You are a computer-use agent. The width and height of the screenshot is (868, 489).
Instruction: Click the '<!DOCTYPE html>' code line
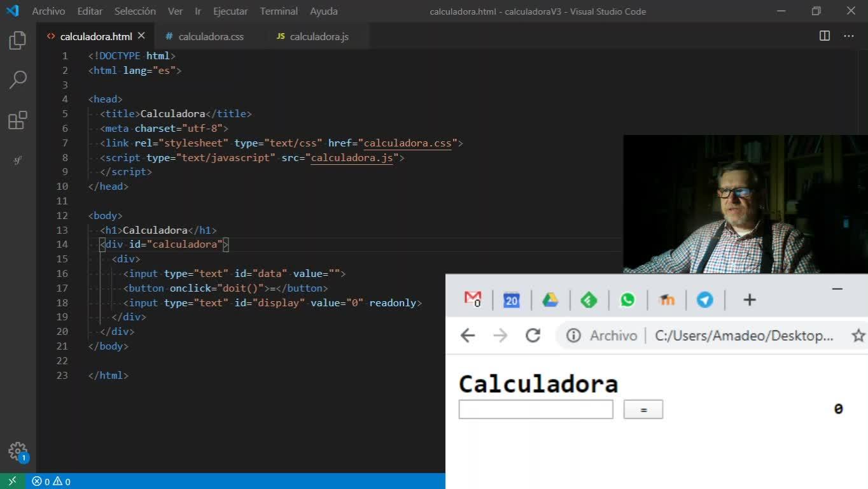[132, 56]
